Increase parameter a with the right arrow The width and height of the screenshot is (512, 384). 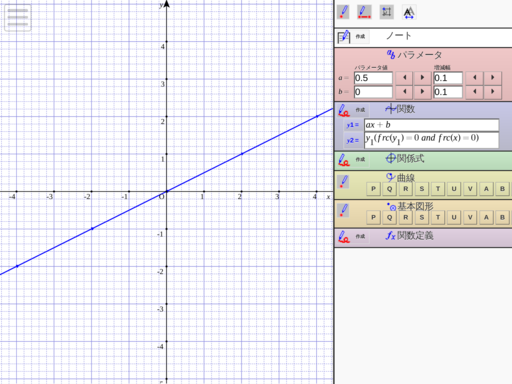point(423,78)
